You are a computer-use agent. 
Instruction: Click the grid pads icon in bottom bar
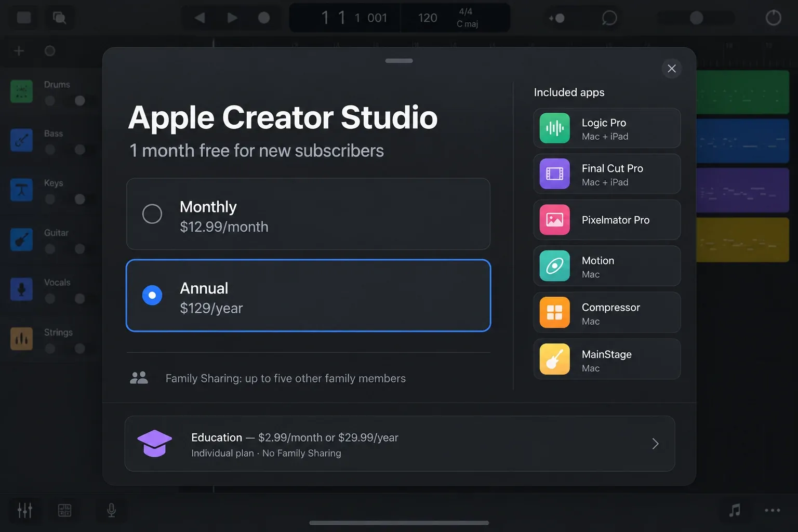pos(64,510)
